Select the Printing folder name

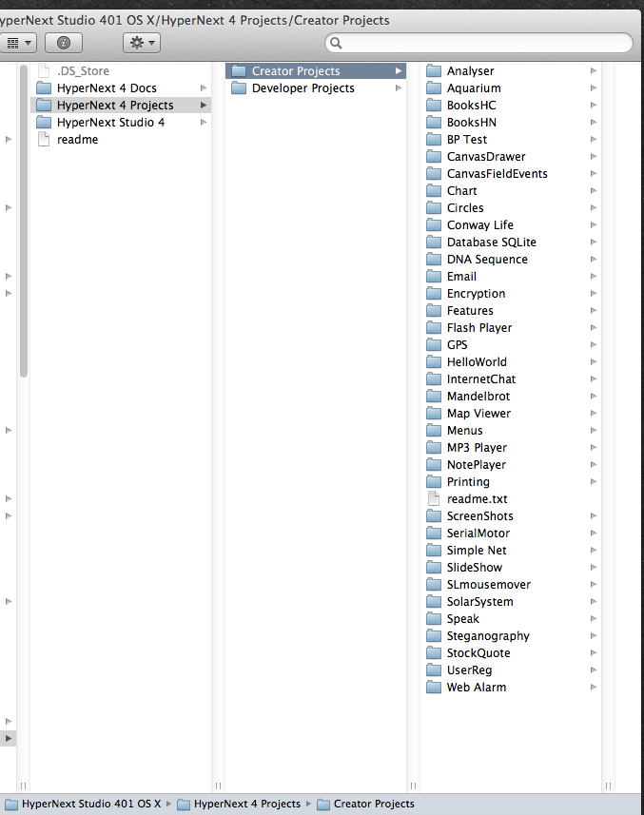(x=468, y=482)
